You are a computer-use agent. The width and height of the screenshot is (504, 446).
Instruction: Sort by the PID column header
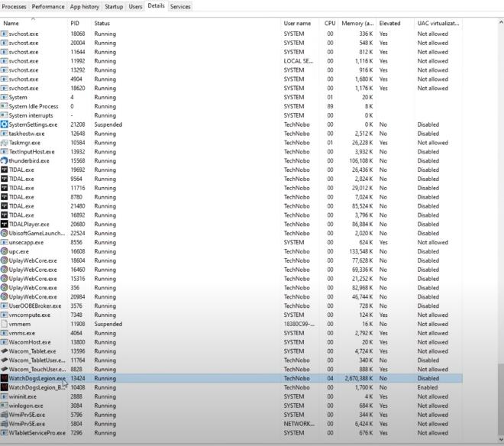point(79,24)
